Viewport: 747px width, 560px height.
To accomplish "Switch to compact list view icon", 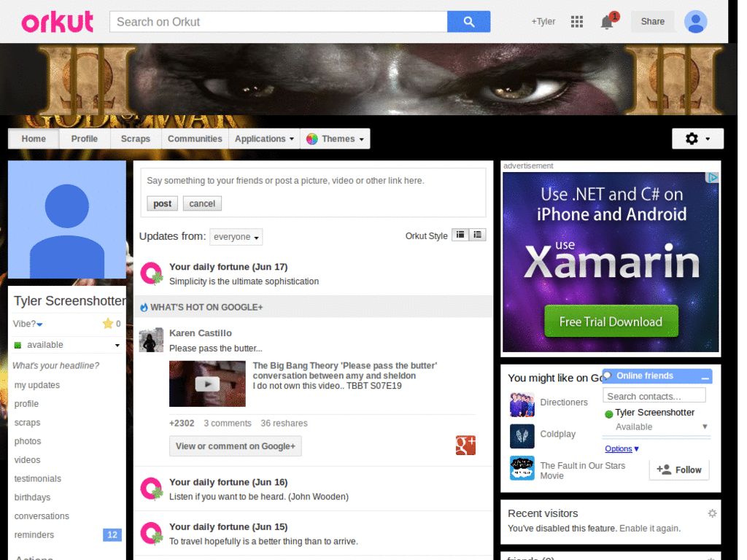I will click(x=460, y=235).
